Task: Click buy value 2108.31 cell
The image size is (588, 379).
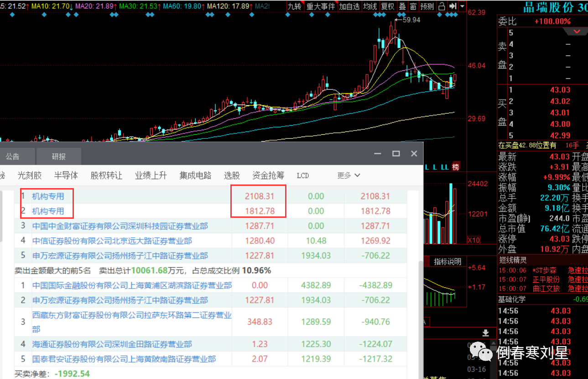Action: point(260,196)
